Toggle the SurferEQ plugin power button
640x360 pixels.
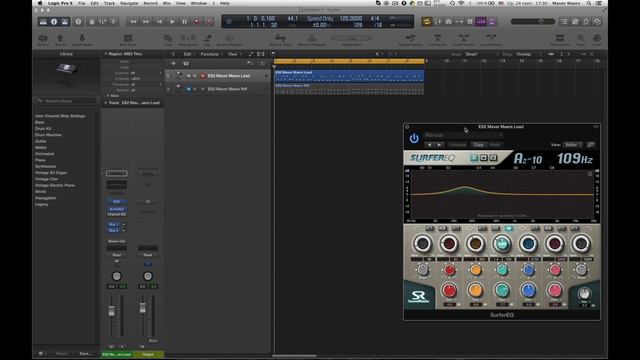coord(414,138)
